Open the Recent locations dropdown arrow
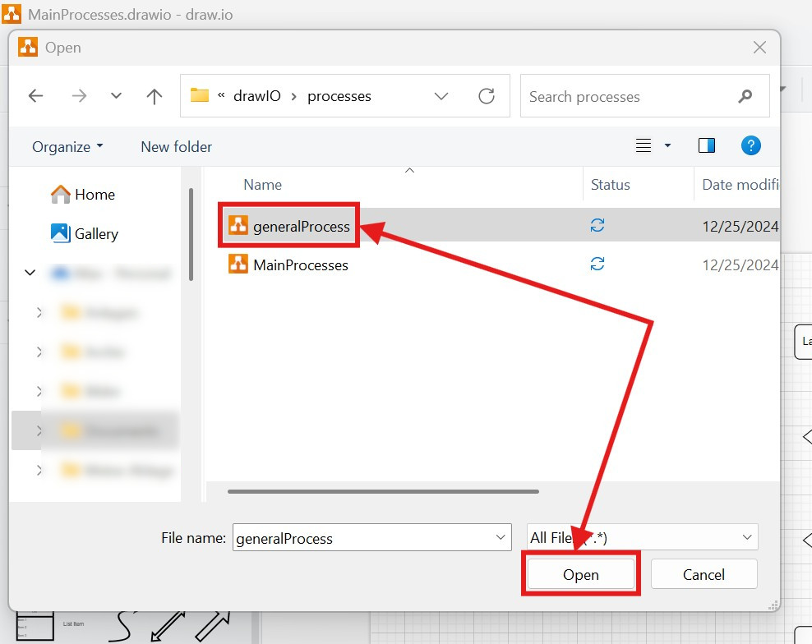This screenshot has height=644, width=812. tap(116, 96)
